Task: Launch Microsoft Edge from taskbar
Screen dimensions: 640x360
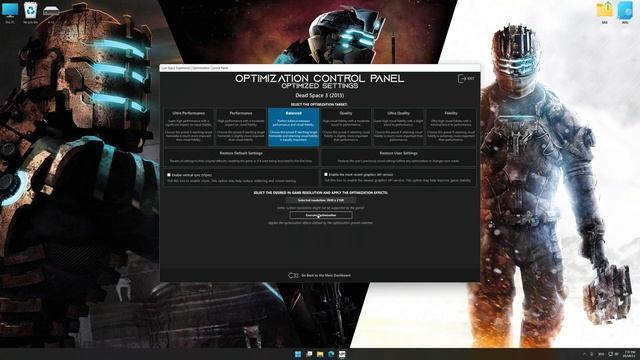Action: point(331,354)
